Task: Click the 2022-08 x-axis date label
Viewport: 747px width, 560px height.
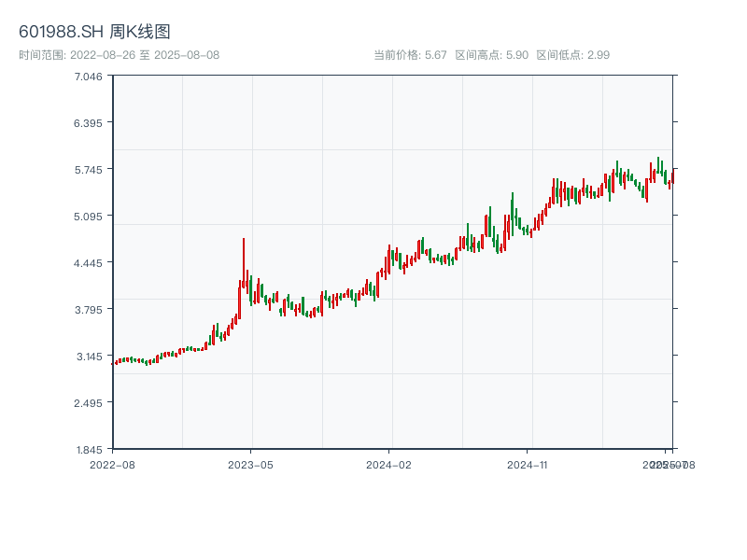Action: (112, 464)
